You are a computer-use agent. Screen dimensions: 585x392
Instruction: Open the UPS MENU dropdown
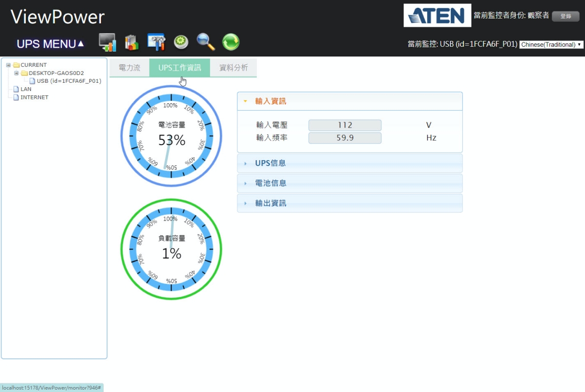[50, 44]
